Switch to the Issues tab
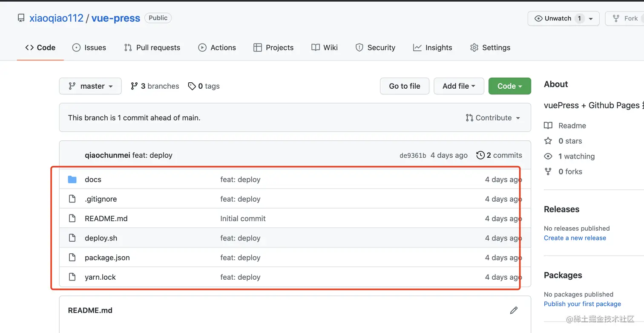Screen dimensions: 644x333 point(89,48)
